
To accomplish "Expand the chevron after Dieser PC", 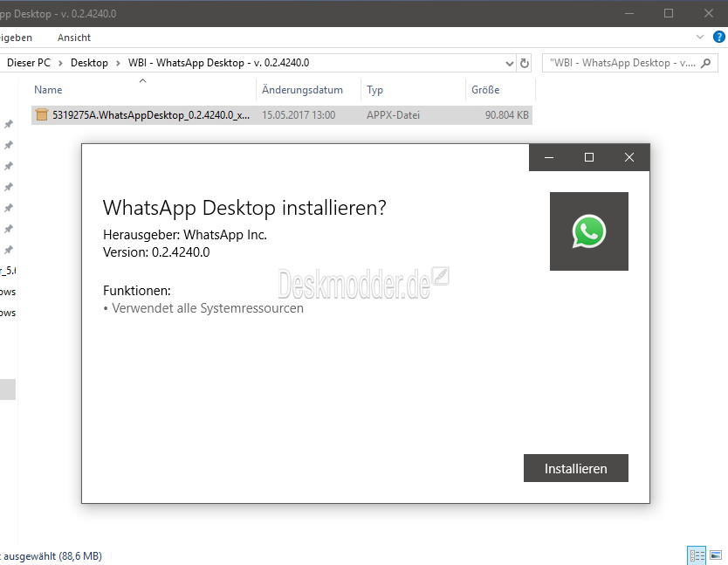I will point(60,63).
